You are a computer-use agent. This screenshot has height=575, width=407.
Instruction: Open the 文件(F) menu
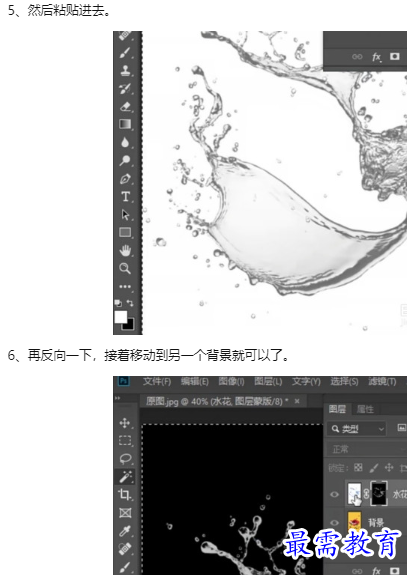[157, 382]
